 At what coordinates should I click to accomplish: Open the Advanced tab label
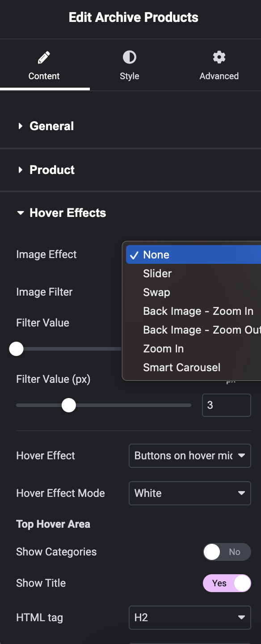(219, 76)
